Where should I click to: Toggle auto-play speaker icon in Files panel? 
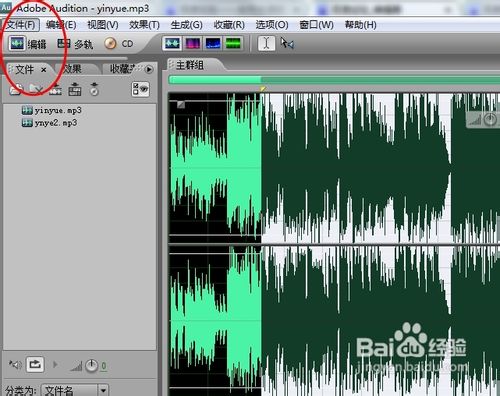[x=15, y=365]
